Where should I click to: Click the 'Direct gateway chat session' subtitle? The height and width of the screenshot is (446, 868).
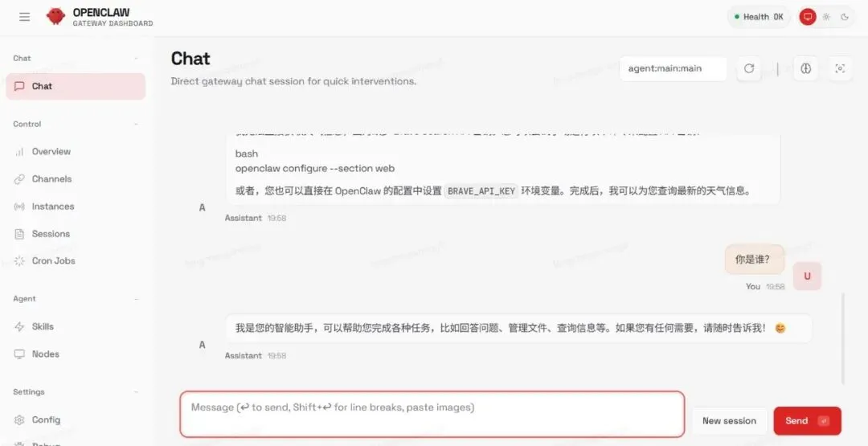(x=293, y=81)
